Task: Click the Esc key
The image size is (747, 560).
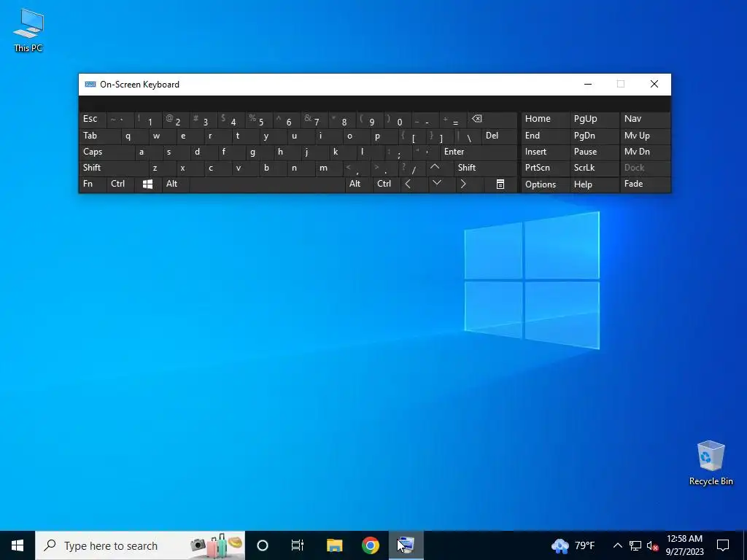Action: (93, 119)
